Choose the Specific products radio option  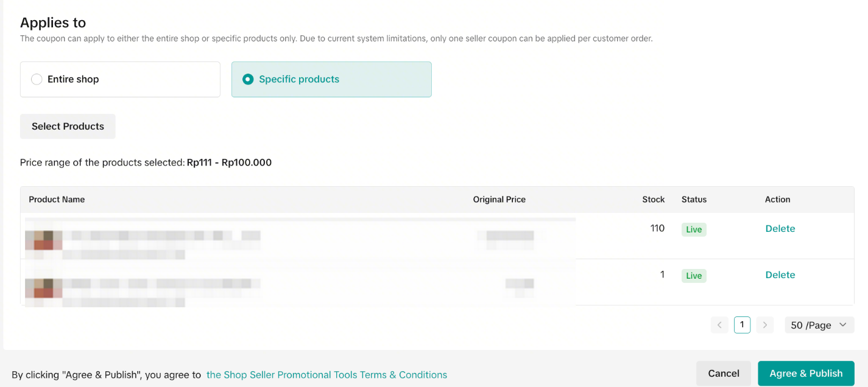[x=248, y=79]
